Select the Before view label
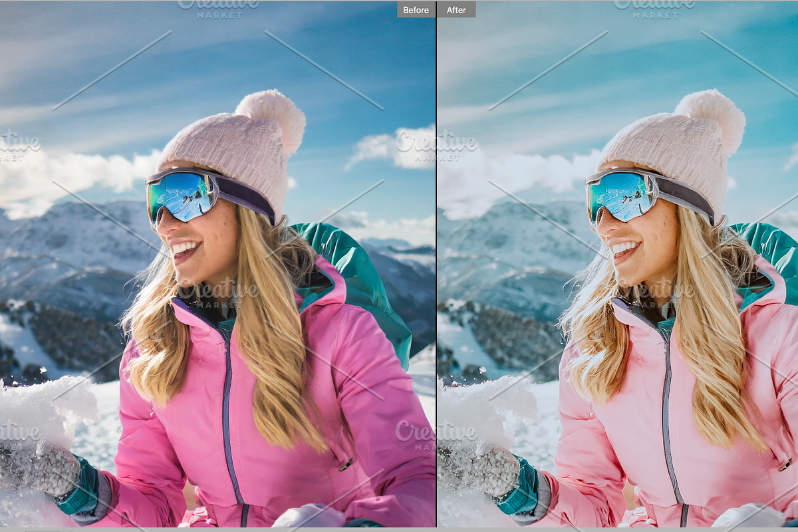 pyautogui.click(x=416, y=9)
